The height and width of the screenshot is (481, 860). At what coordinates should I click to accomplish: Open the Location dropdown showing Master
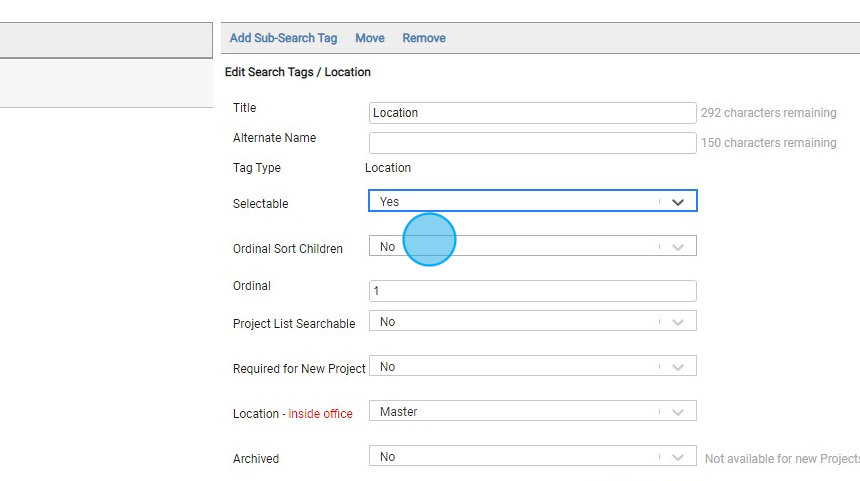[515, 412]
